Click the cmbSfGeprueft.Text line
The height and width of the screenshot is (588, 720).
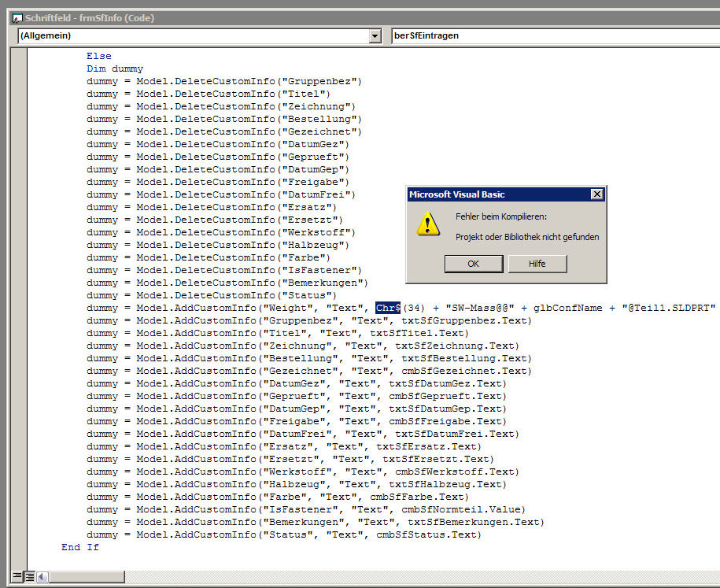[x=297, y=396]
